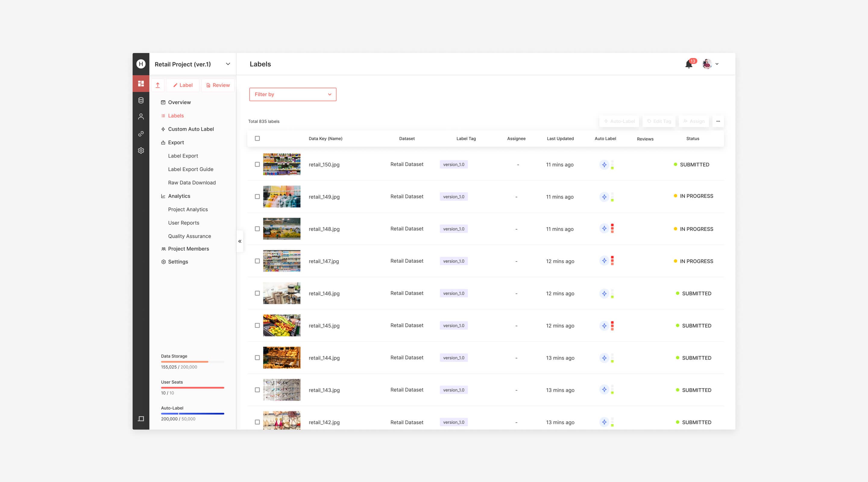Open Raw Data Download
868x482 pixels.
tap(192, 183)
